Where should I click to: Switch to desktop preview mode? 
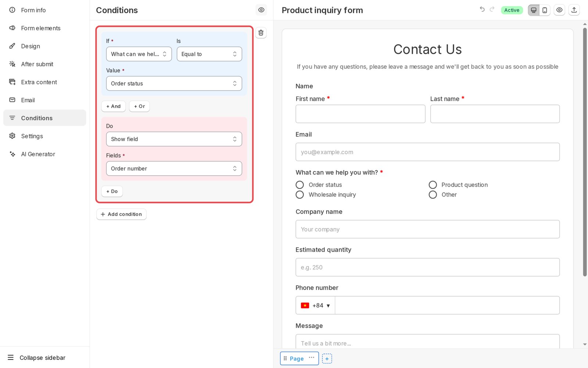click(534, 10)
